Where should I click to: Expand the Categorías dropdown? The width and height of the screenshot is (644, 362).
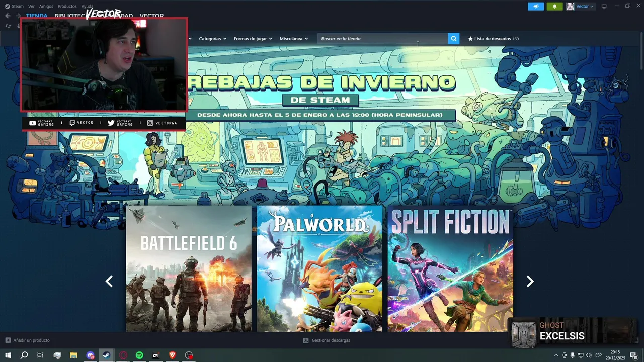(x=212, y=39)
